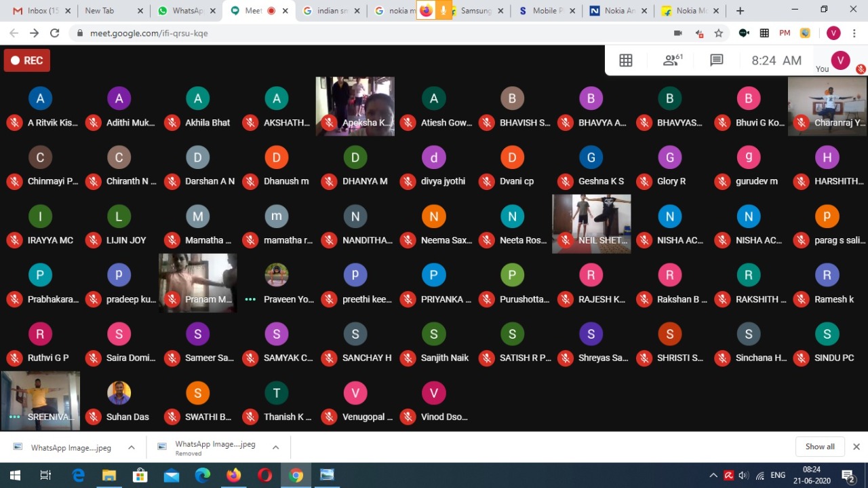Click the muted mic icon beside Ramesh k
The width and height of the screenshot is (868, 488).
[x=802, y=299]
